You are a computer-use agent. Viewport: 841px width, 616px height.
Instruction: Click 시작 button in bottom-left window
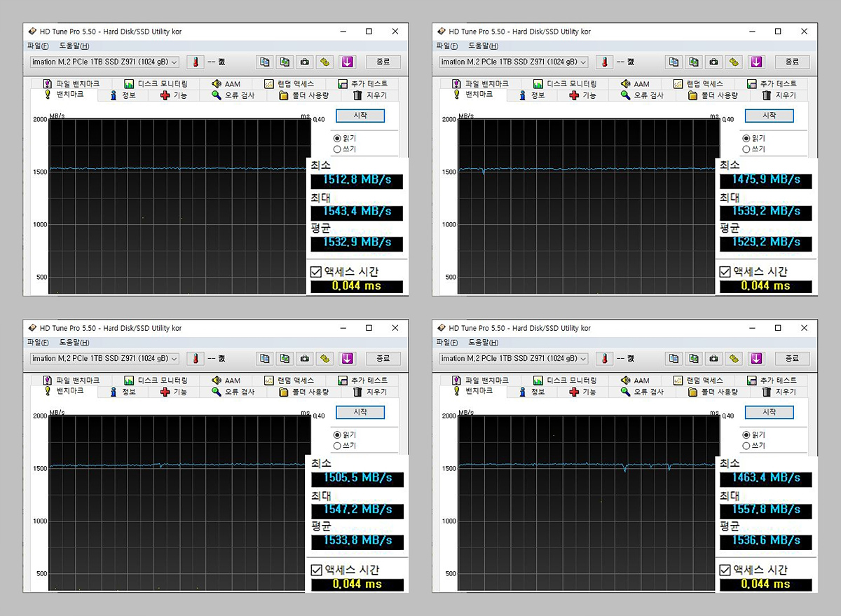360,412
